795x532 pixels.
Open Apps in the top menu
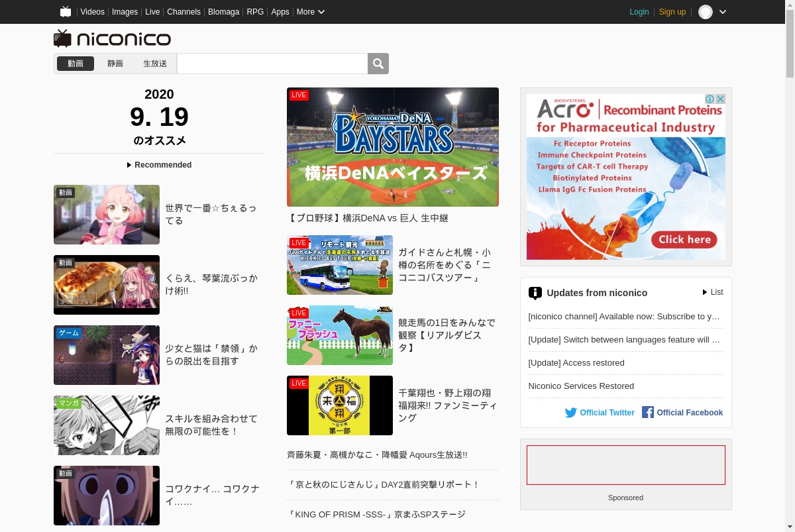tap(280, 12)
